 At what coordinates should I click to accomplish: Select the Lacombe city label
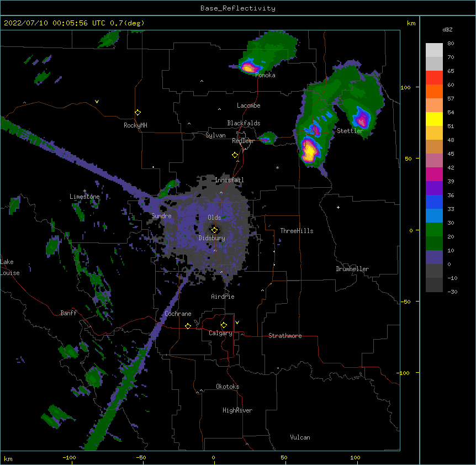pos(248,105)
